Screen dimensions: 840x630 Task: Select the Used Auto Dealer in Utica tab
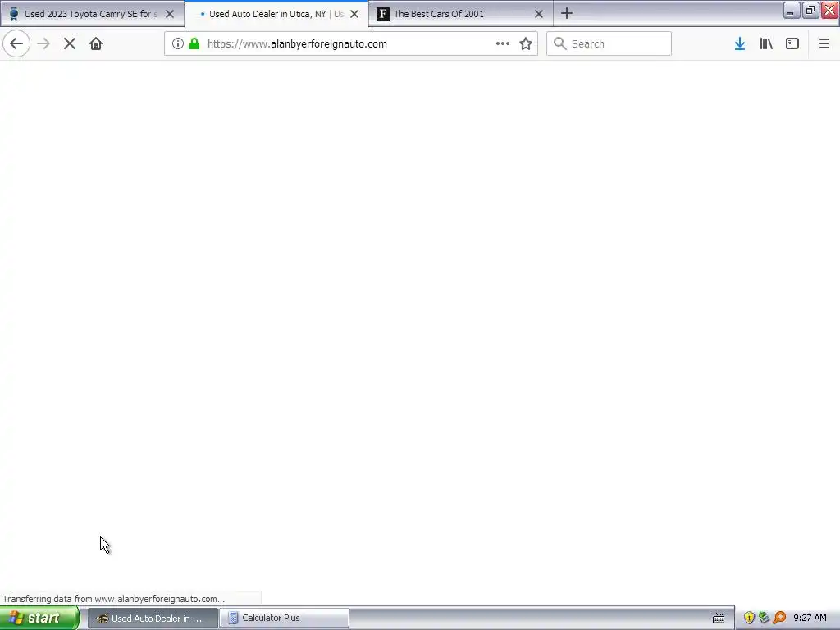276,14
